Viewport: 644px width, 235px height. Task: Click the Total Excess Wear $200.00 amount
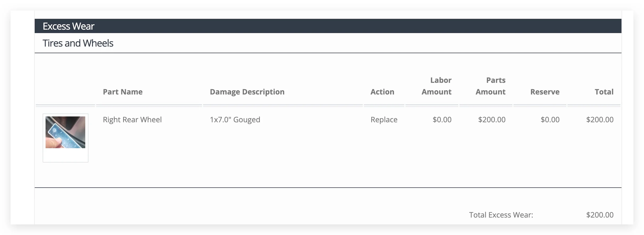[x=600, y=215]
